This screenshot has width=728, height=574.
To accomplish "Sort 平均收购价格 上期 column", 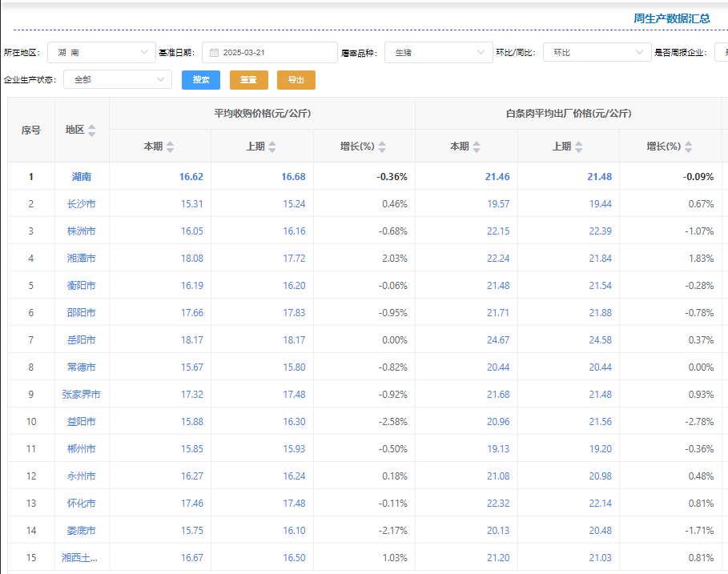I will click(x=272, y=147).
